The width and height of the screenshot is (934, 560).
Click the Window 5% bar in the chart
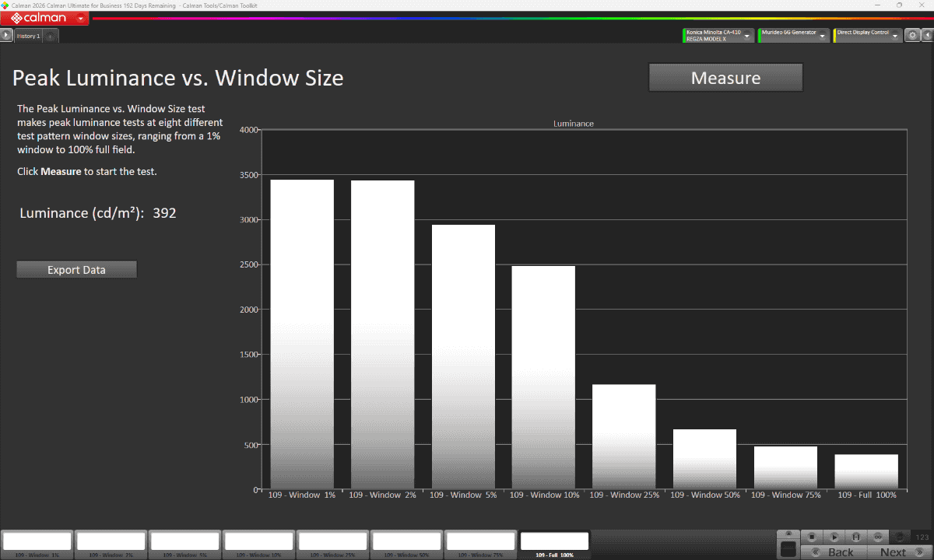[x=463, y=357]
